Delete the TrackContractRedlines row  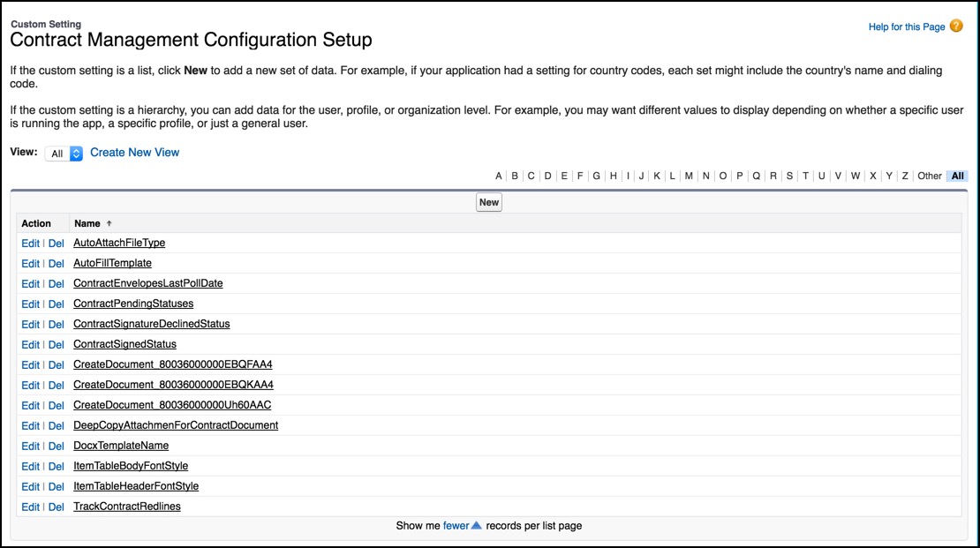pos(57,507)
